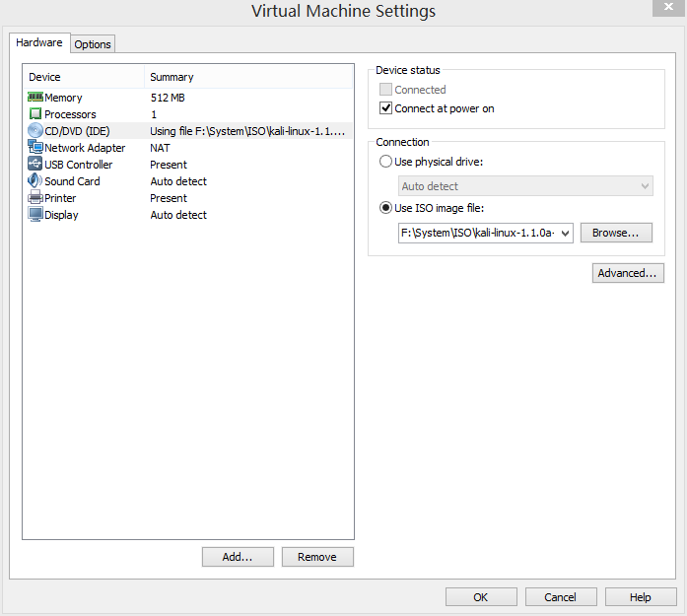Uncheck Connect at power on
Screen dimensions: 687x616
[x=385, y=108]
